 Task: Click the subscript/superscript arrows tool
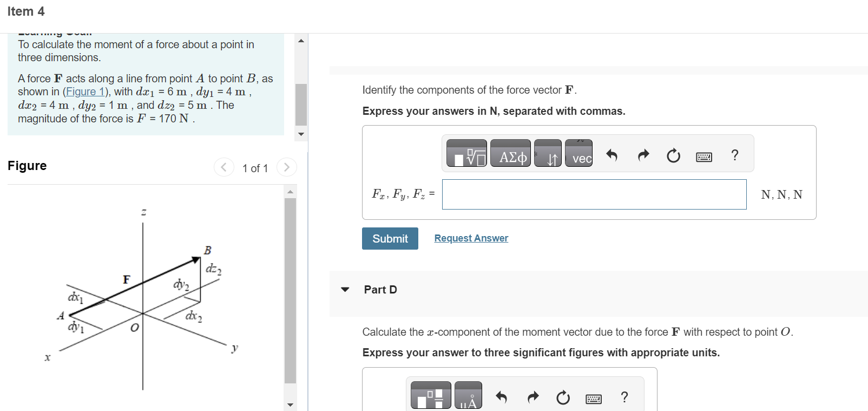pyautogui.click(x=548, y=153)
